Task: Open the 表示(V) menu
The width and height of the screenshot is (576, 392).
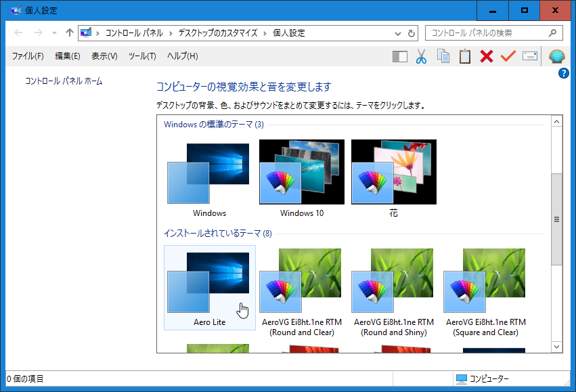Action: 104,56
